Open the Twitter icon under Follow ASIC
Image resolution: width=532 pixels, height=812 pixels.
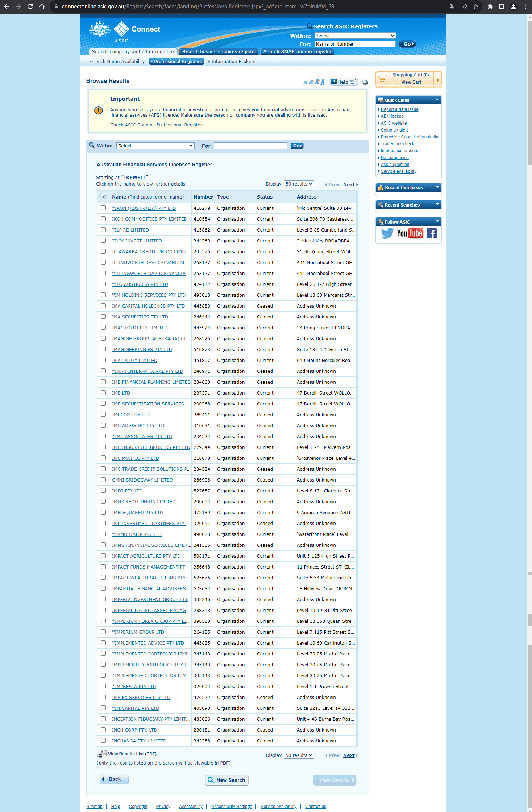tap(387, 233)
